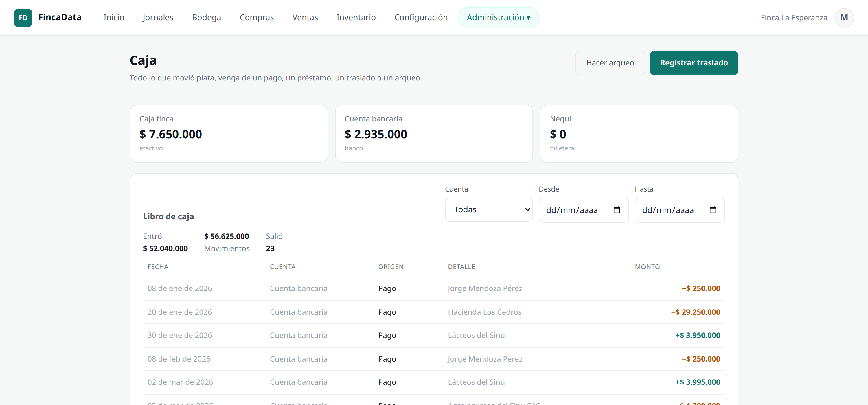Switch to Ventas
The height and width of the screenshot is (405, 868).
tap(305, 18)
